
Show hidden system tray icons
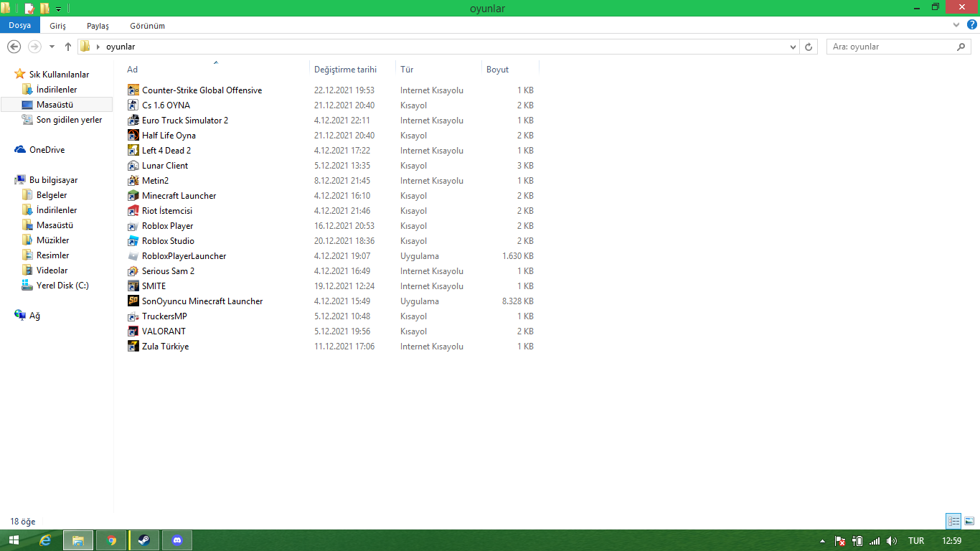[822, 541]
